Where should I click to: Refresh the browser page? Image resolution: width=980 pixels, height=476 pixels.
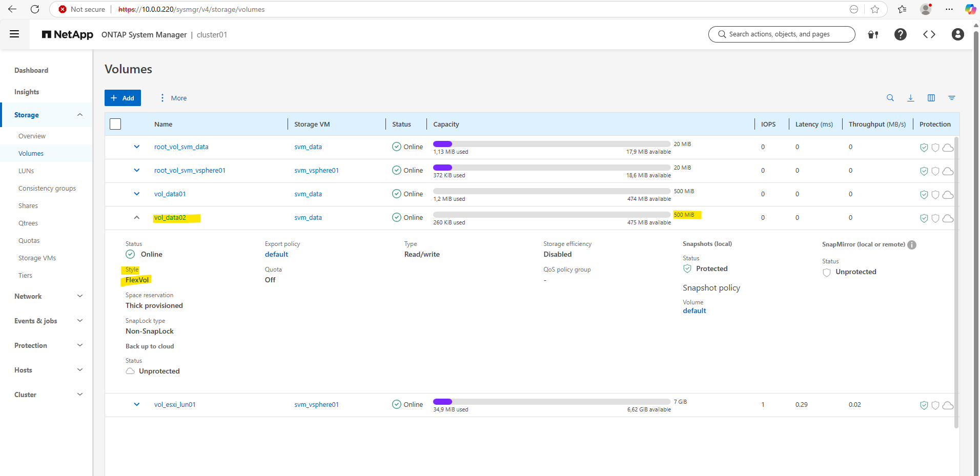pyautogui.click(x=35, y=9)
